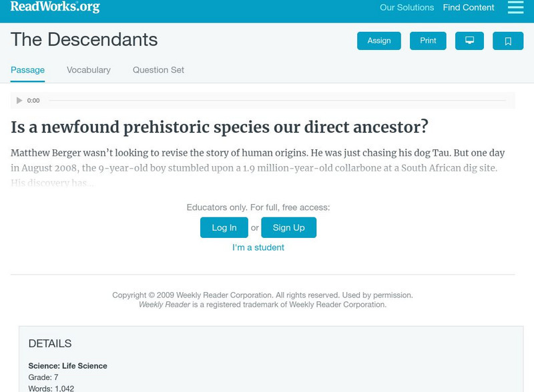The width and height of the screenshot is (534, 392).
Task: Click the Assign button
Action: pos(379,41)
